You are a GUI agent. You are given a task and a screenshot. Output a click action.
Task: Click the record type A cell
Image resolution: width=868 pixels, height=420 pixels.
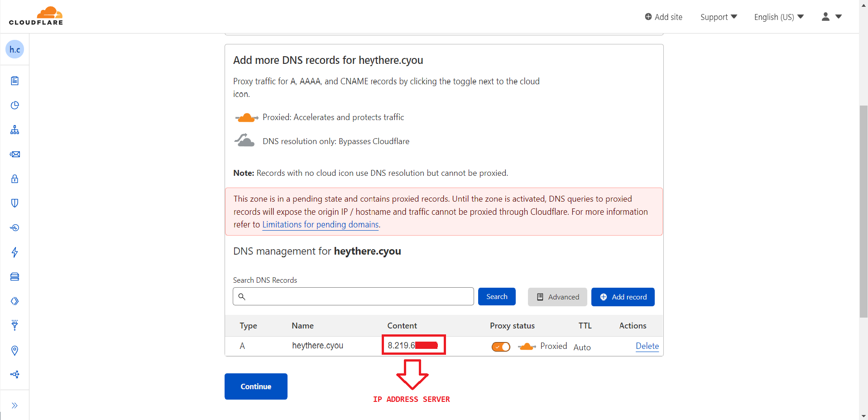(x=242, y=346)
